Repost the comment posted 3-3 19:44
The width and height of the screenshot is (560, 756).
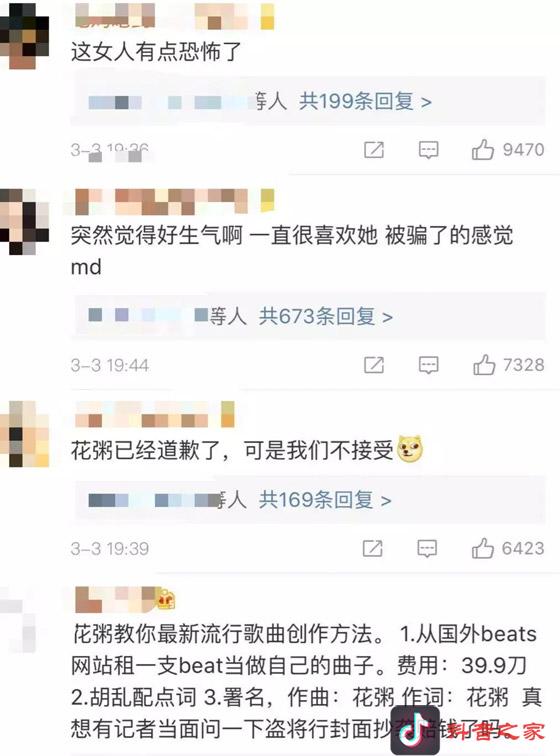tap(374, 365)
